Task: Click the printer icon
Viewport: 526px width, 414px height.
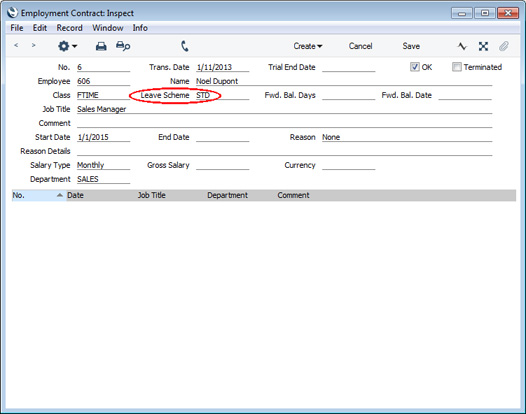Action: (x=101, y=46)
